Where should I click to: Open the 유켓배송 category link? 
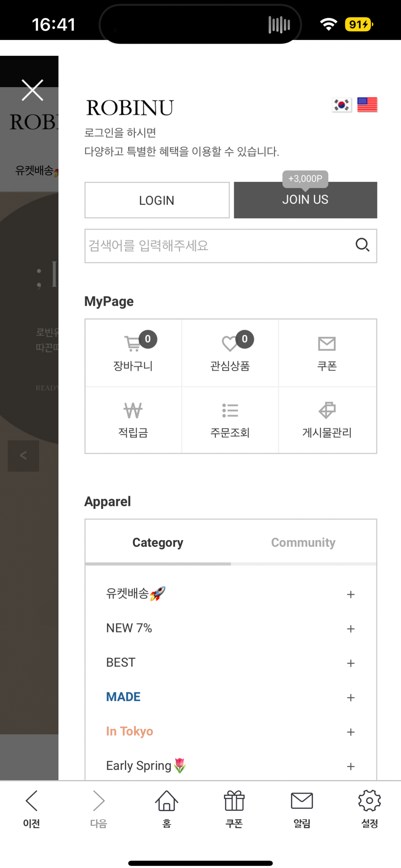pos(136,594)
